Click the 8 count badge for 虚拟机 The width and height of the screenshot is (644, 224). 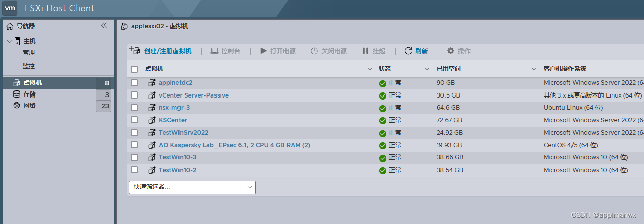click(104, 83)
